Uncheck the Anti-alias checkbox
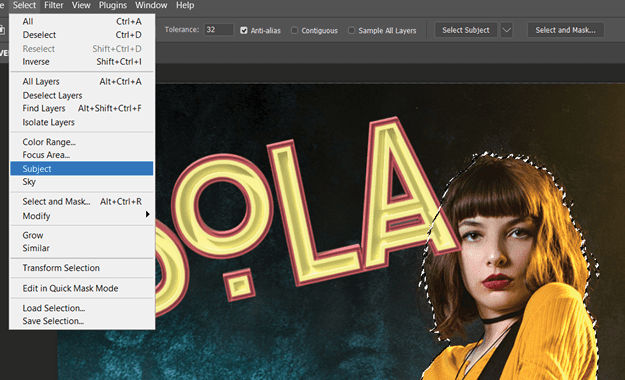This screenshot has width=625, height=380. 244,30
